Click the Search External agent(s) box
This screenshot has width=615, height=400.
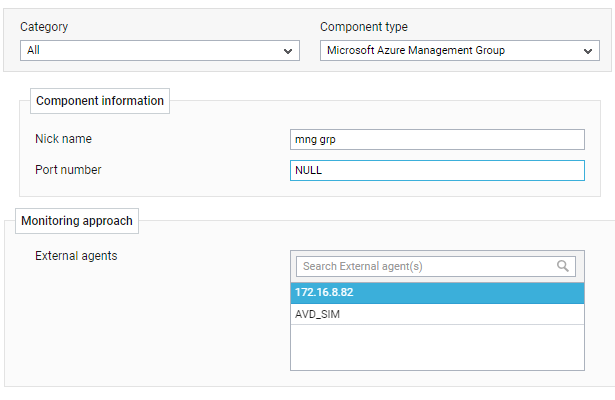(436, 266)
